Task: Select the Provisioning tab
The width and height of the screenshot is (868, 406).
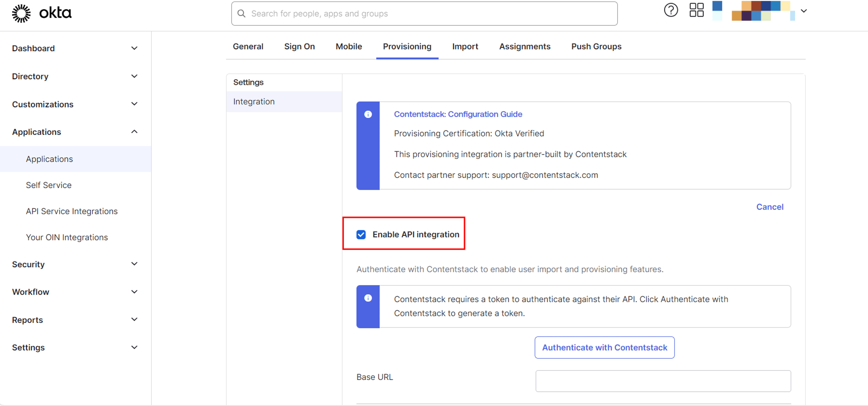Action: click(407, 47)
